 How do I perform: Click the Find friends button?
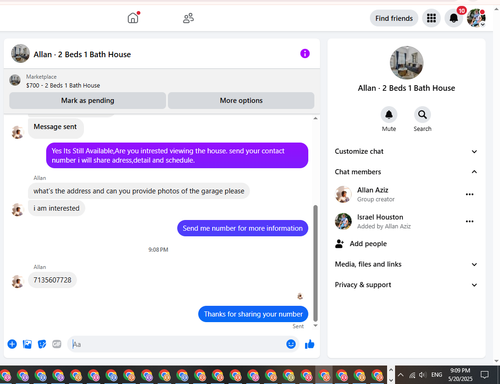[x=394, y=18]
